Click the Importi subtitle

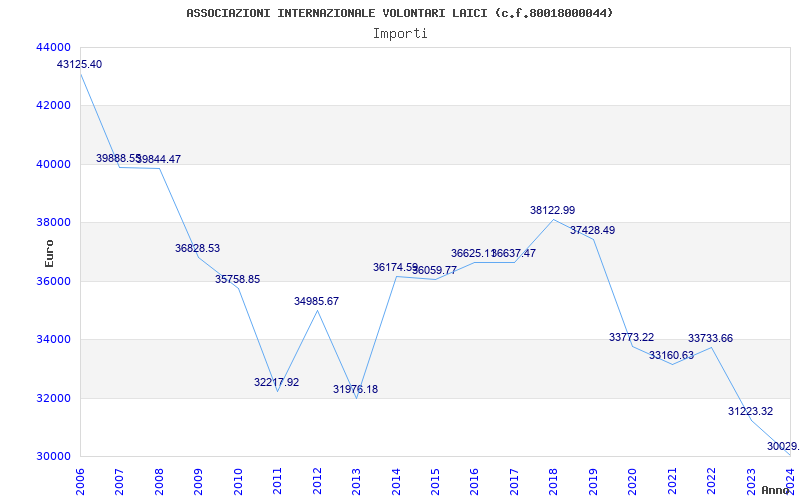pos(400,34)
